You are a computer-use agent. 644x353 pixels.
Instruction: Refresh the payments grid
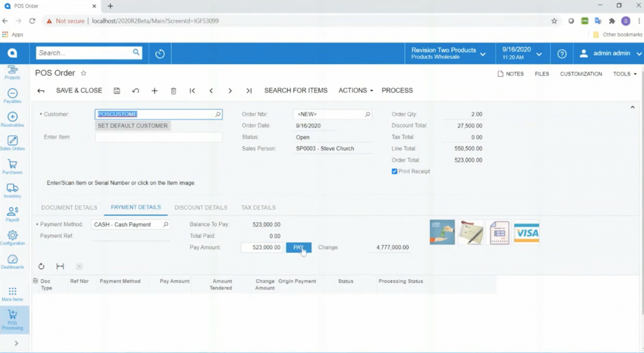(41, 266)
